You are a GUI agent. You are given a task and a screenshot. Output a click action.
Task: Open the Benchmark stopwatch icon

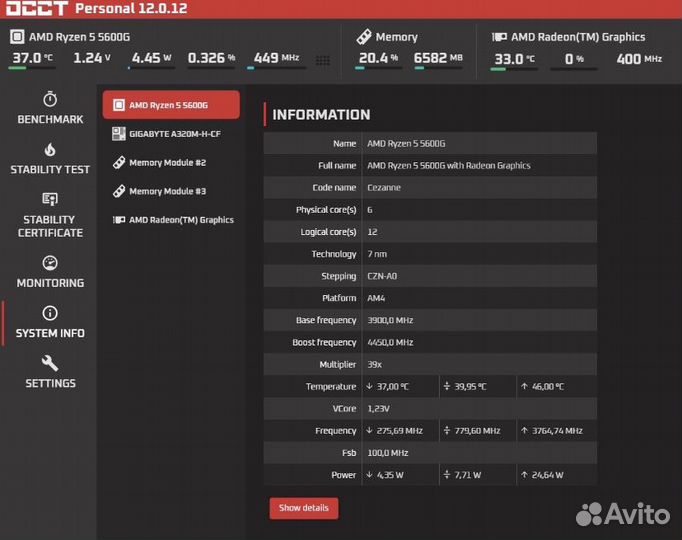click(x=50, y=99)
